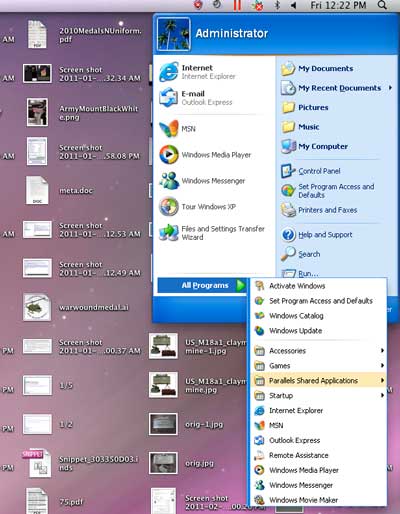Viewport: 400px width, 514px height.
Task: Select US_M18a1_claymore mine-1.jpg on desktop
Action: (163, 346)
